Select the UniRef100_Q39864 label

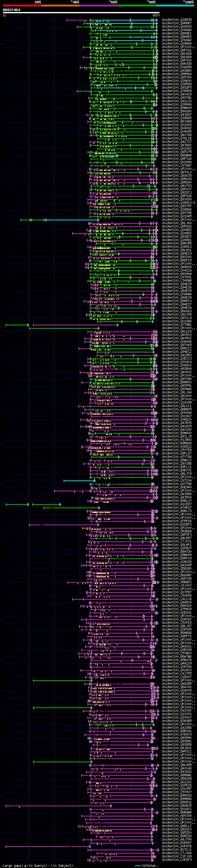[177, 43]
